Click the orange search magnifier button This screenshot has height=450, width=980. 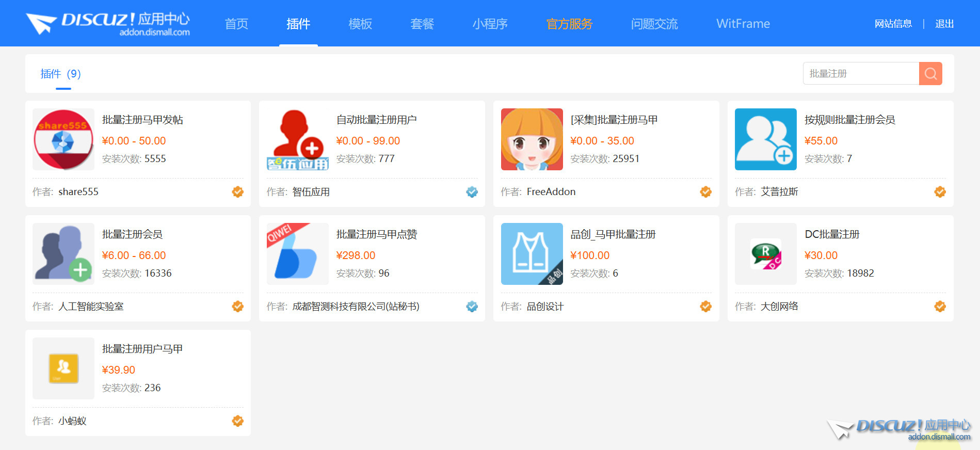coord(930,73)
